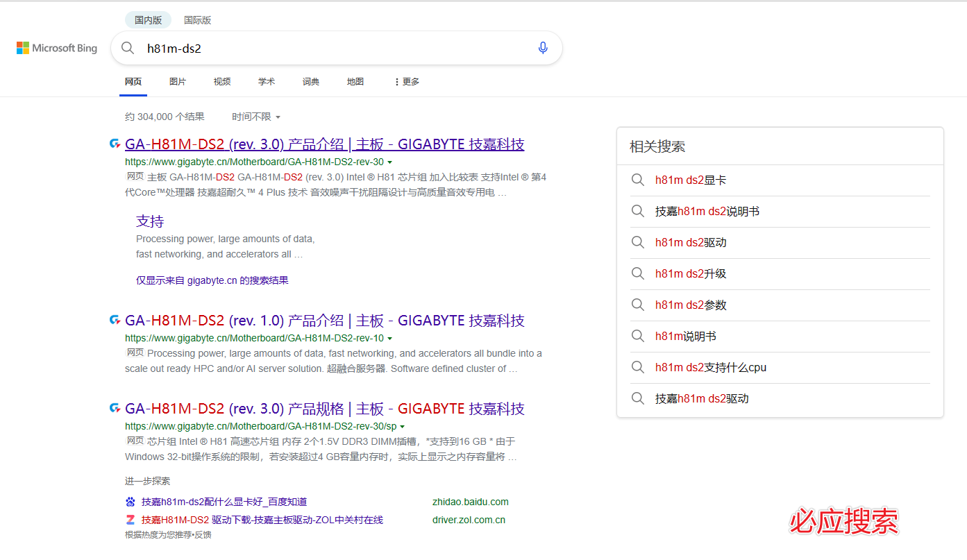Image resolution: width=967 pixels, height=560 pixels.
Task: Click the ZOL icon beside 驱动下载 link
Action: [x=131, y=520]
